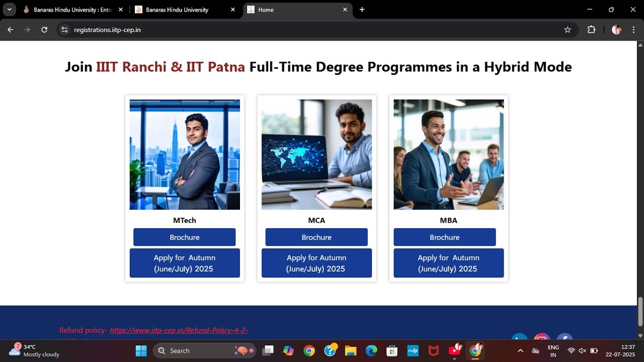Image resolution: width=644 pixels, height=362 pixels.
Task: Open Wi-Fi network settings in tray
Action: coord(571,351)
